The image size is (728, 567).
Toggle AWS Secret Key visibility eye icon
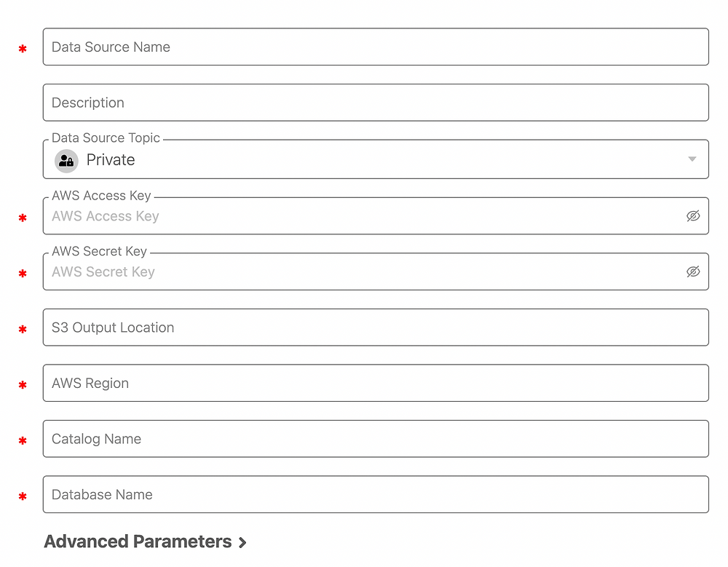[x=693, y=271]
